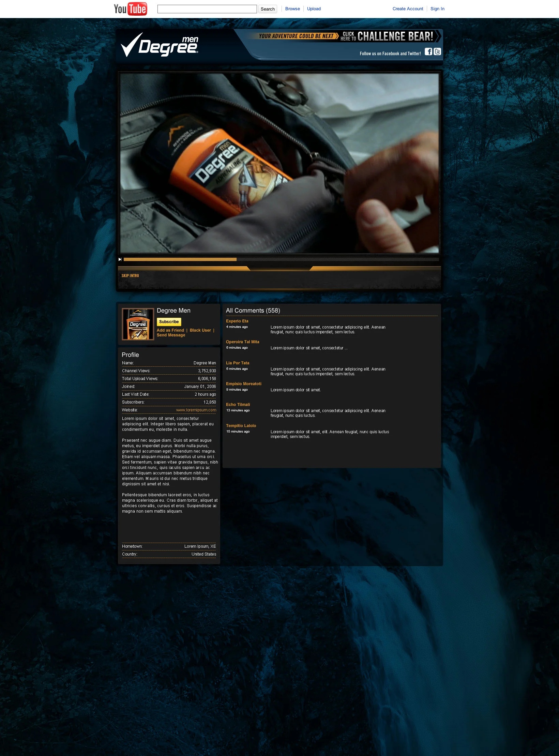Click the Sign In link
The image size is (559, 756).
(x=437, y=9)
